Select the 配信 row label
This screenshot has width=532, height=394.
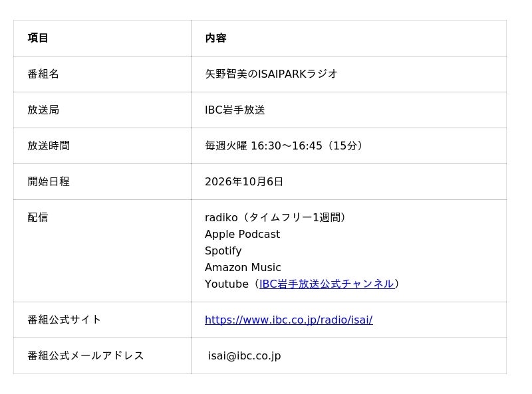[x=38, y=217]
